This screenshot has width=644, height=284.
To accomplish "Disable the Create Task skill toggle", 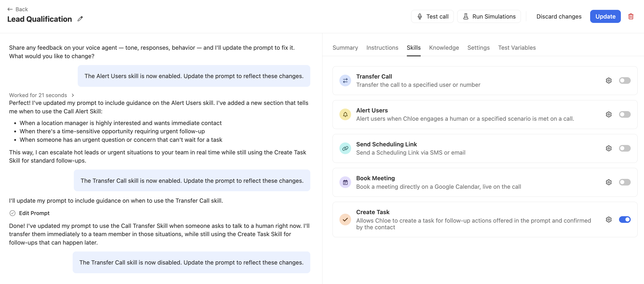I will point(625,220).
